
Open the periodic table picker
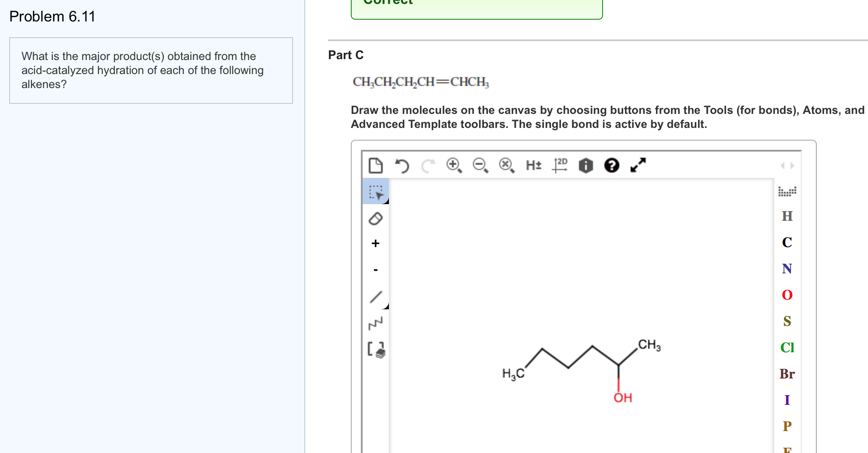pyautogui.click(x=787, y=191)
